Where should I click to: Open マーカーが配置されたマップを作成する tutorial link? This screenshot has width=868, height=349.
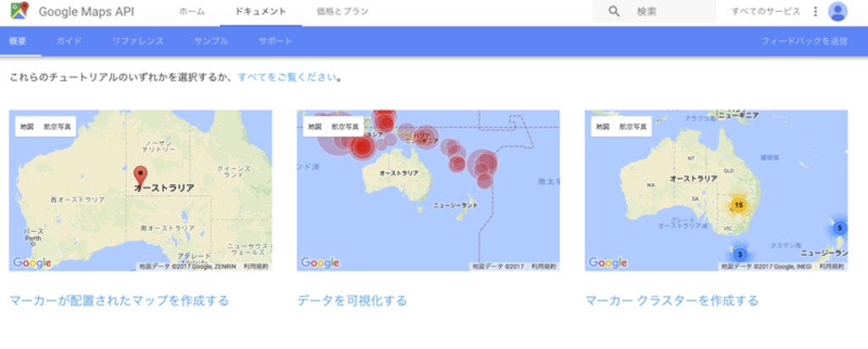(x=119, y=301)
